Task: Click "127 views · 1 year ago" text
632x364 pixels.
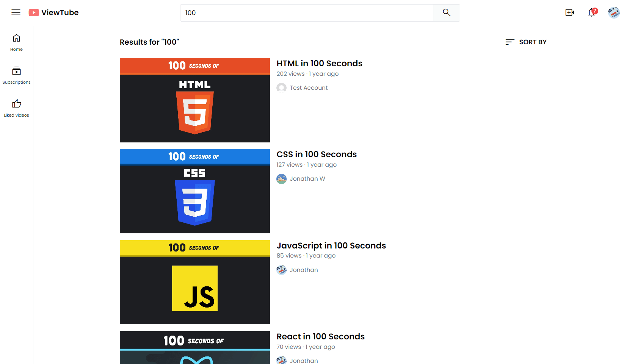Action: (306, 165)
